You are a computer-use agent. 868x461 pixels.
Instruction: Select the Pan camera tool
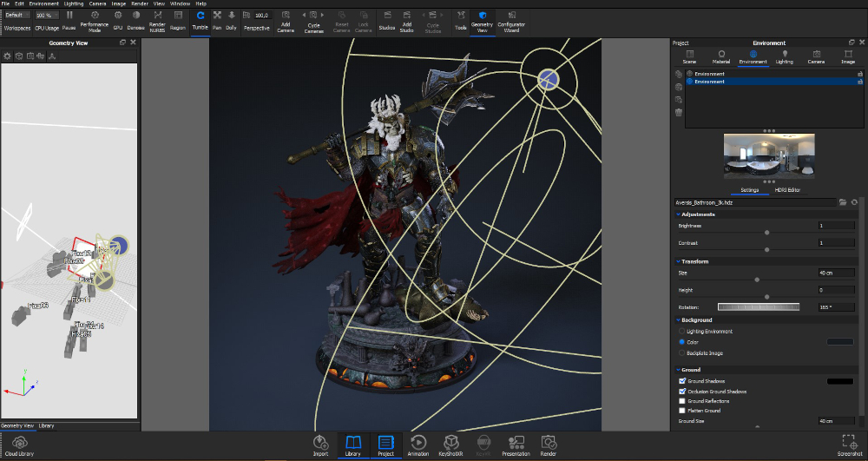(x=217, y=21)
